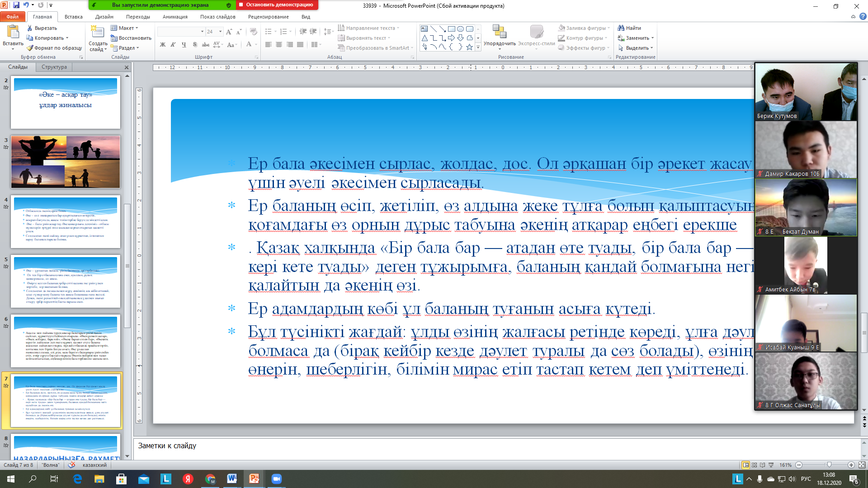The image size is (868, 488).
Task: Click the clear formatting eraser icon
Action: [x=254, y=32]
